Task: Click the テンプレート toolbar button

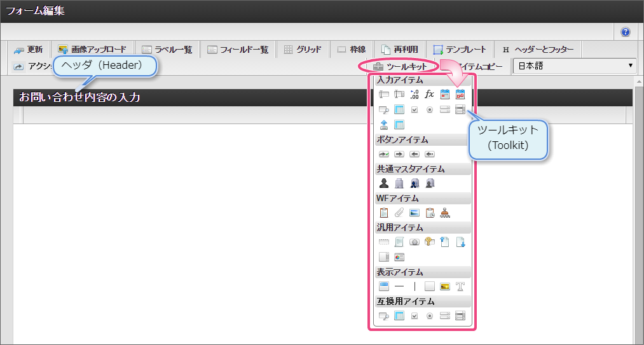Action: pos(460,50)
